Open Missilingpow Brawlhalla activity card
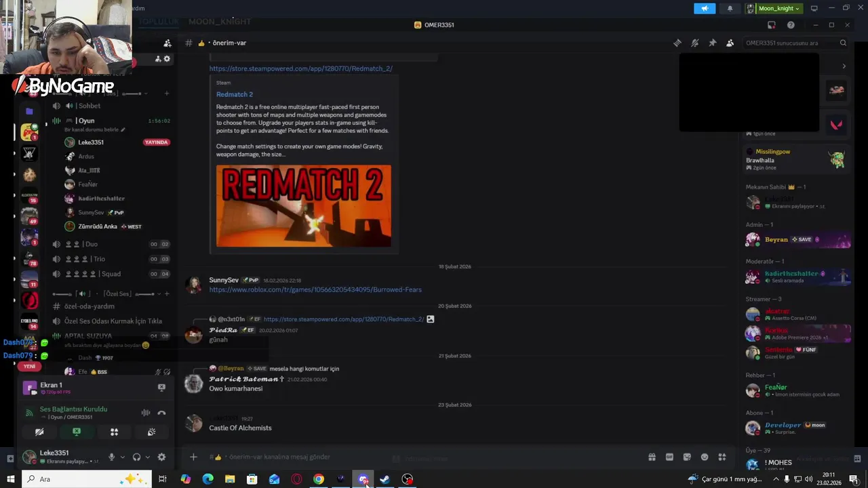 [797, 159]
